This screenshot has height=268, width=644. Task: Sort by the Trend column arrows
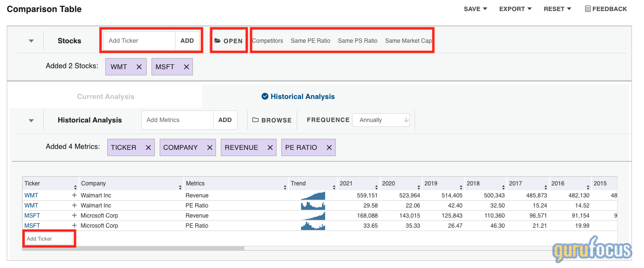pos(334,187)
